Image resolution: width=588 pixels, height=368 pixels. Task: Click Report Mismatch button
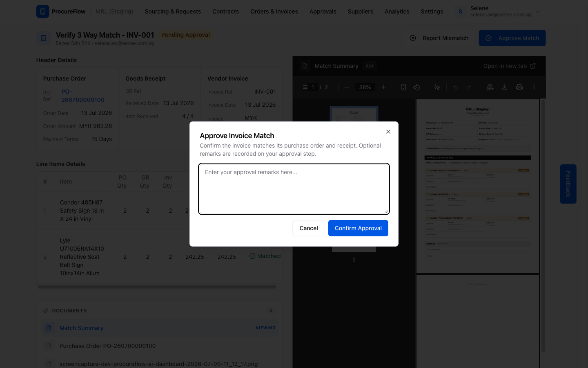pyautogui.click(x=439, y=38)
